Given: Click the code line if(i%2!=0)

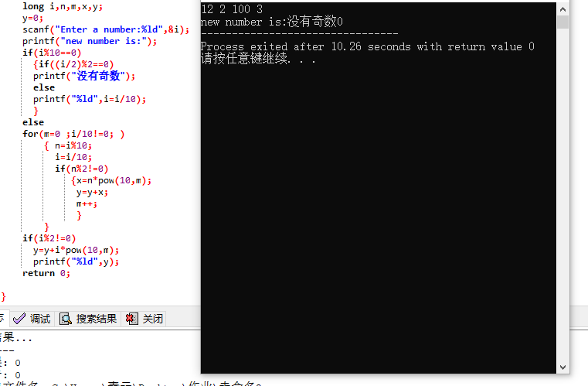Looking at the screenshot, I should tap(49, 238).
